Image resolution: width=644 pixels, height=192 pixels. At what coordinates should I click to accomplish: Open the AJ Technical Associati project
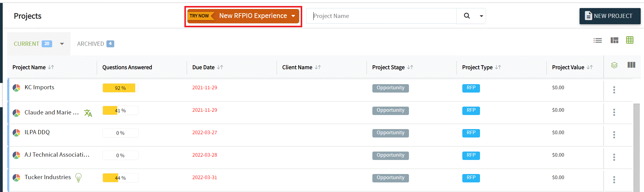point(57,155)
